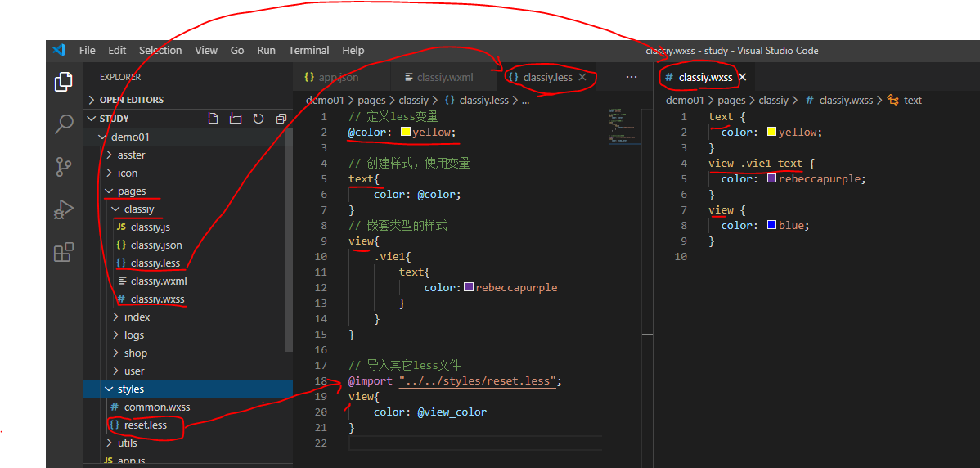Click blue color swatch in classiy.wxss
Screen dimensions: 980x468
click(x=772, y=225)
